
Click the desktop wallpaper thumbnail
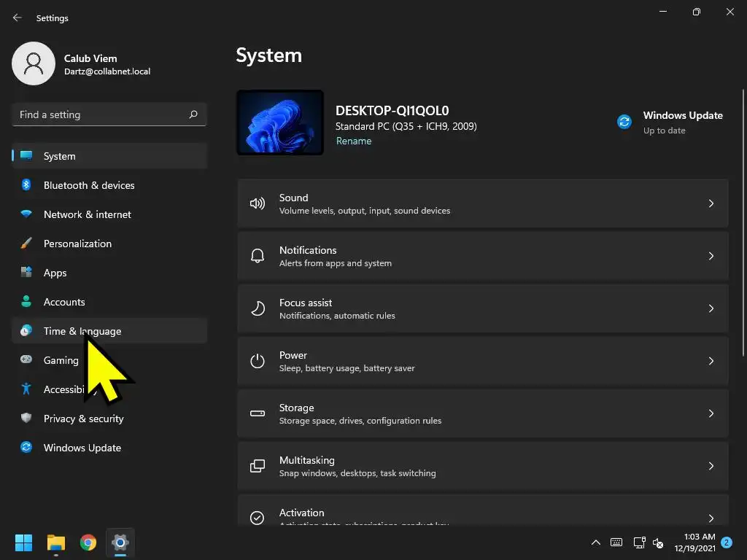point(280,122)
